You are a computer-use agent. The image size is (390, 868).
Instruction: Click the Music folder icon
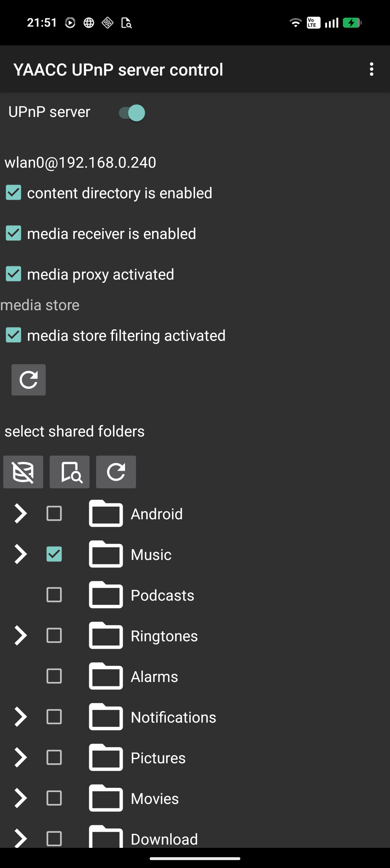click(x=106, y=554)
